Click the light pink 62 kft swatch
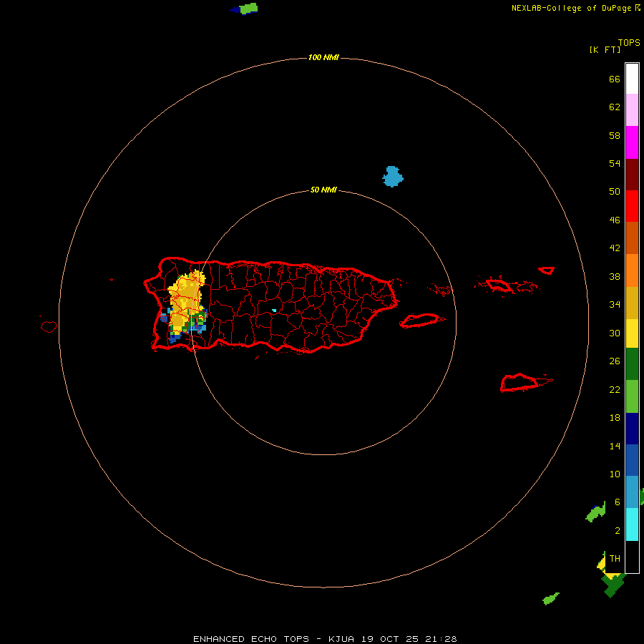Viewport: 644px width, 644px height. pos(632,110)
